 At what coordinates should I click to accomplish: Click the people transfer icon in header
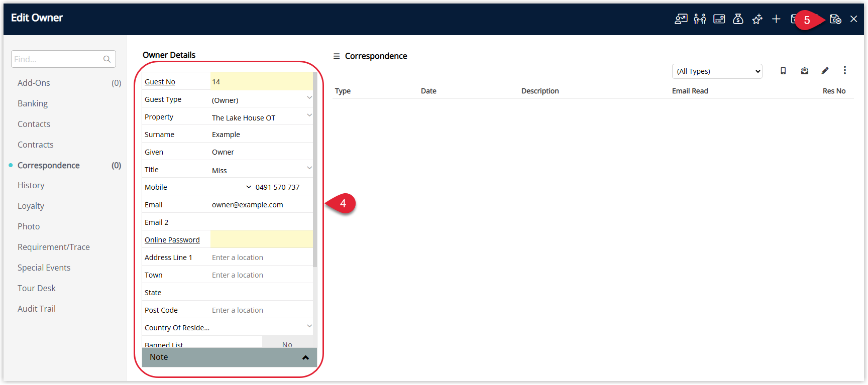[700, 19]
